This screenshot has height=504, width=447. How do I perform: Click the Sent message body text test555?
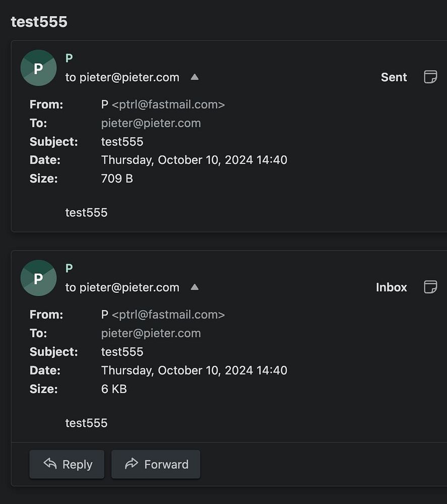(86, 212)
